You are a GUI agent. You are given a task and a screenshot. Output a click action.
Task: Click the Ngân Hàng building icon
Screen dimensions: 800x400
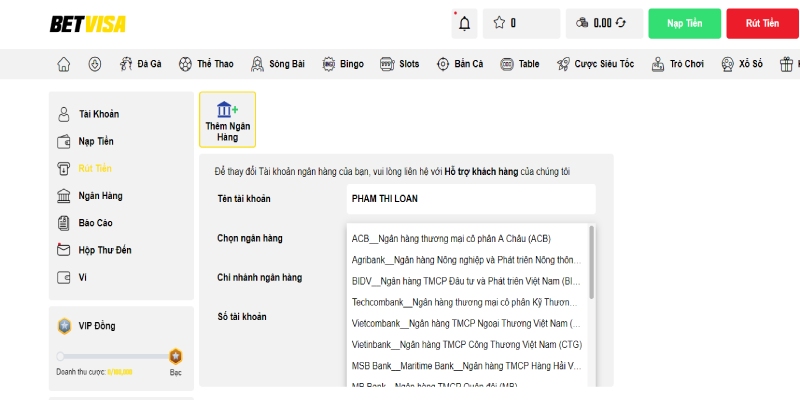[x=64, y=196]
